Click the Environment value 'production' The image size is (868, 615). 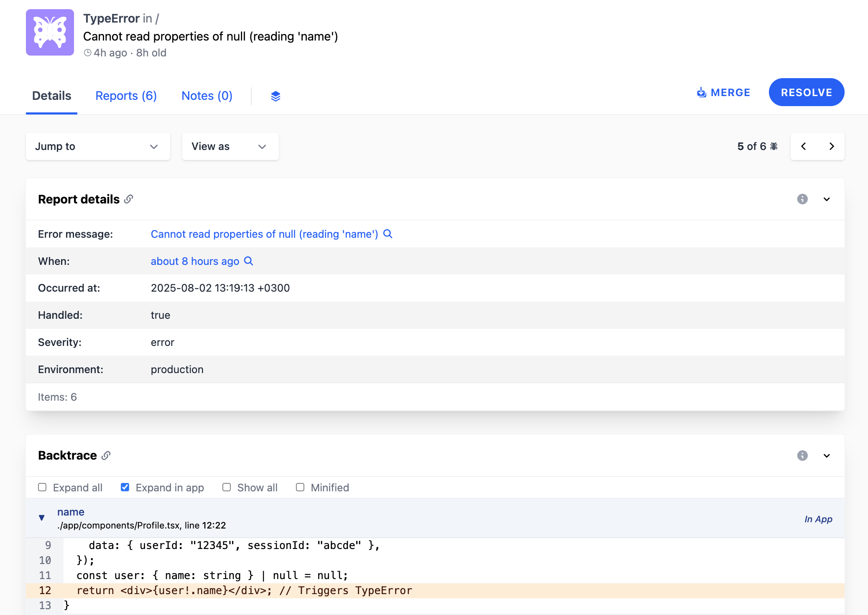(177, 369)
